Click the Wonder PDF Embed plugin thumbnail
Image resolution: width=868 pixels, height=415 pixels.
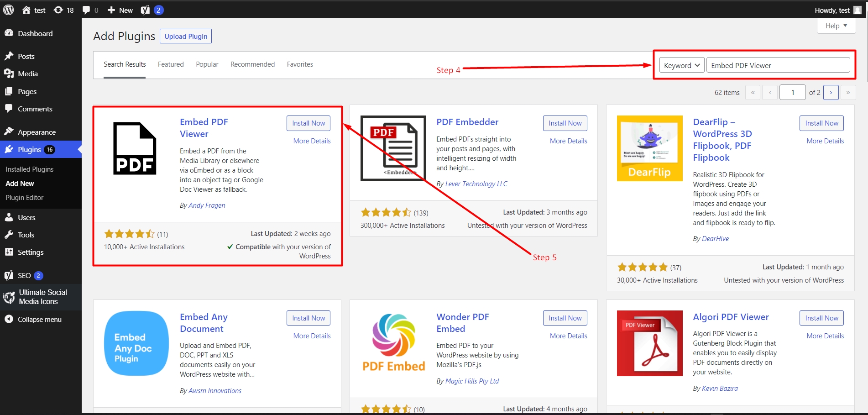click(x=393, y=343)
